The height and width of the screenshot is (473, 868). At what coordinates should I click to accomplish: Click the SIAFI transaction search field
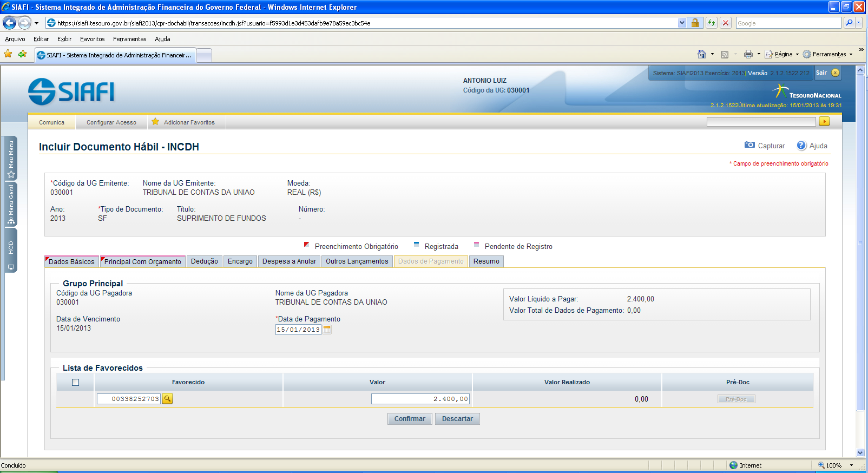(x=761, y=122)
